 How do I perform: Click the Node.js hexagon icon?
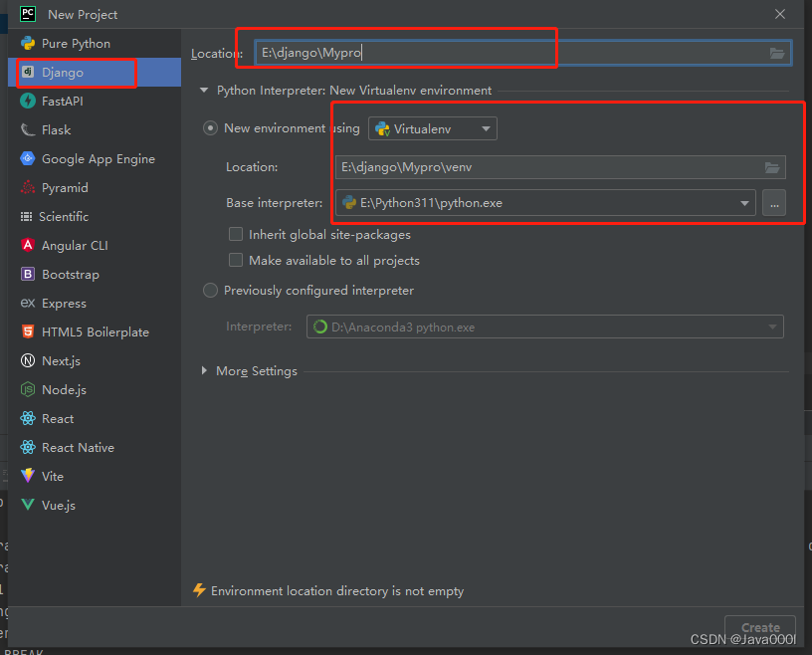click(x=28, y=389)
